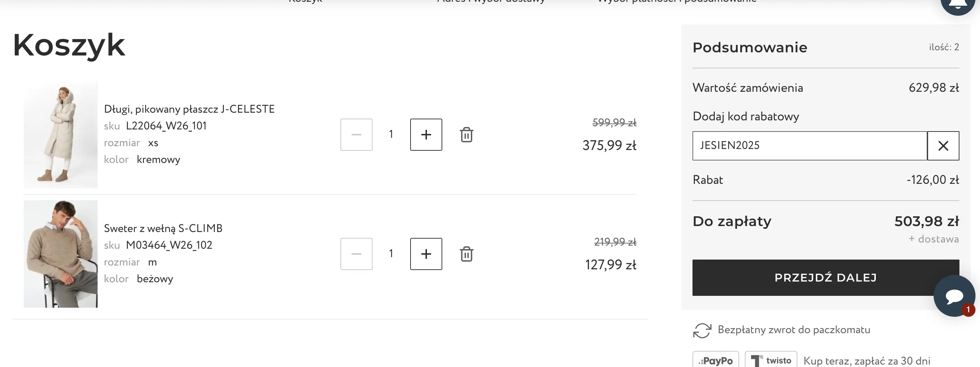Increase quantity of S-CLIMB sweater
Image resolution: width=980 pixels, height=367 pixels.
(426, 254)
